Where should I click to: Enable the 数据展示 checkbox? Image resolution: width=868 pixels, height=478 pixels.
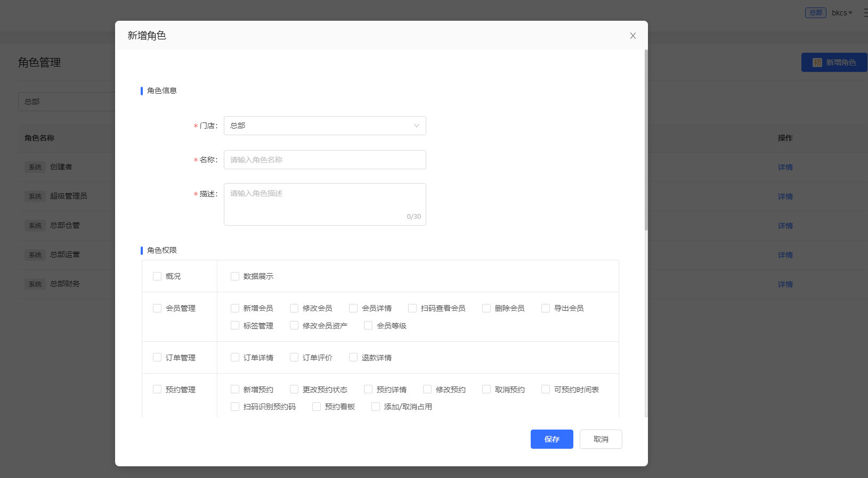click(x=235, y=276)
